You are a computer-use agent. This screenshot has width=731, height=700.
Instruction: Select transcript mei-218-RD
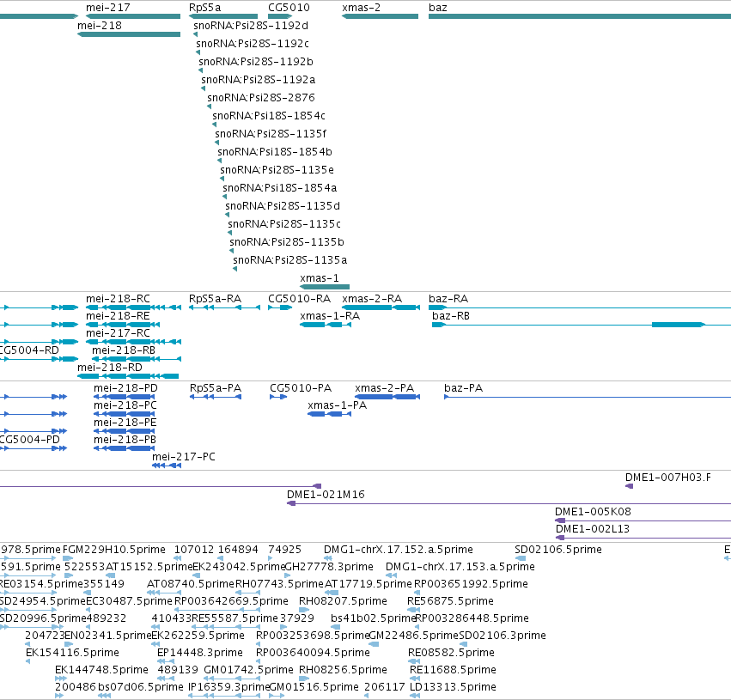pos(128,376)
